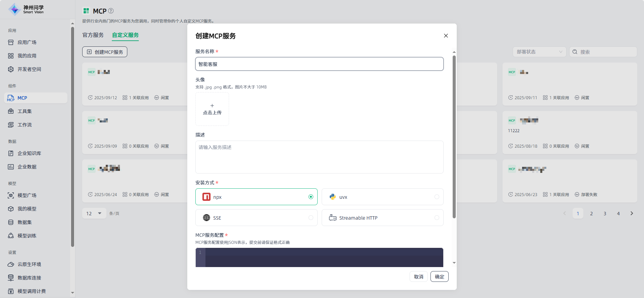Select the 自定义服务 tab
This screenshot has width=644, height=298.
pyautogui.click(x=125, y=35)
